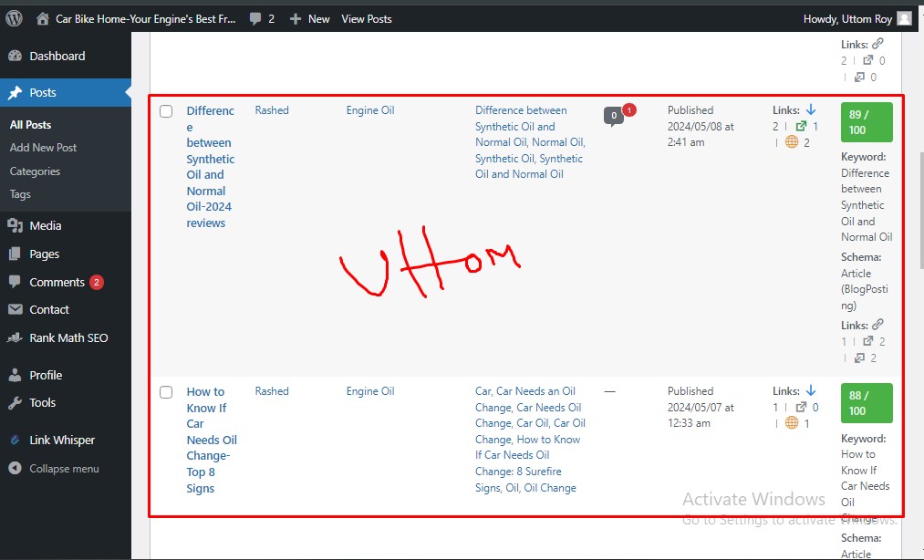Click inbound links arrow icon in Synthetic Oil row

[x=811, y=109]
